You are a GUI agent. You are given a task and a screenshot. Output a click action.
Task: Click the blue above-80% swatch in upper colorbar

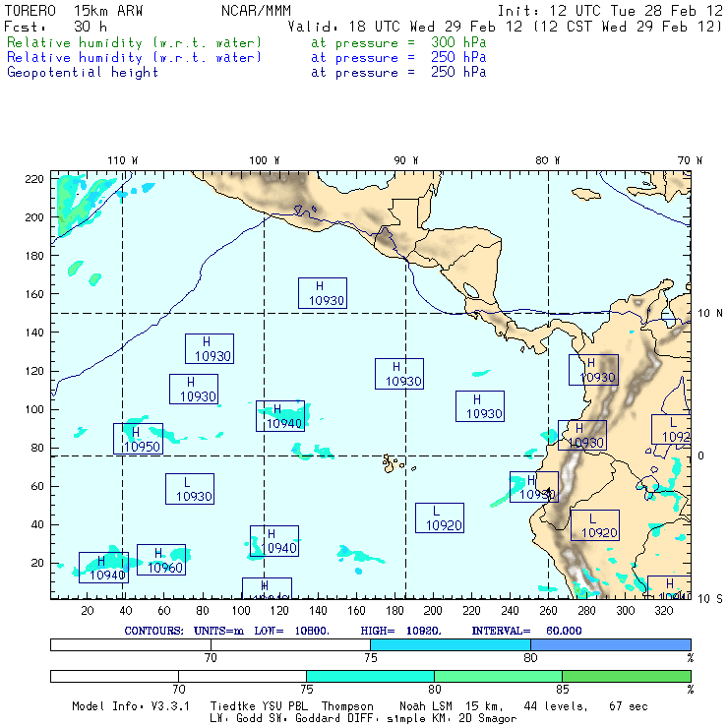pyautogui.click(x=611, y=644)
